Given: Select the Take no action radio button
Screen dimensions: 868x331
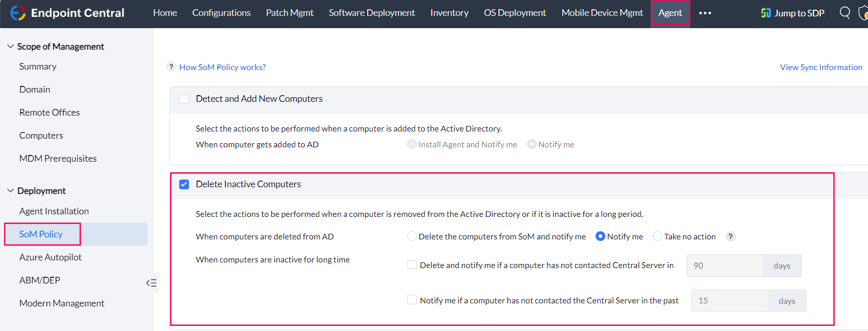Looking at the screenshot, I should (x=658, y=236).
